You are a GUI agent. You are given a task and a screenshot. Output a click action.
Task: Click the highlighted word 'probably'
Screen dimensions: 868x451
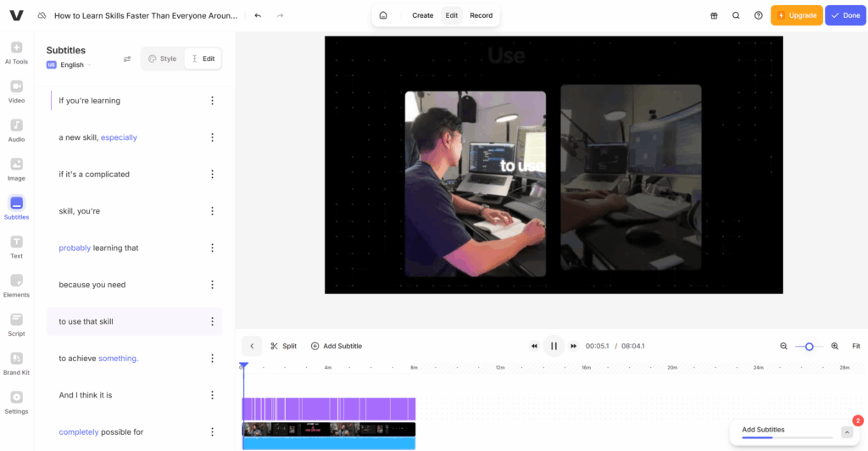pos(75,248)
